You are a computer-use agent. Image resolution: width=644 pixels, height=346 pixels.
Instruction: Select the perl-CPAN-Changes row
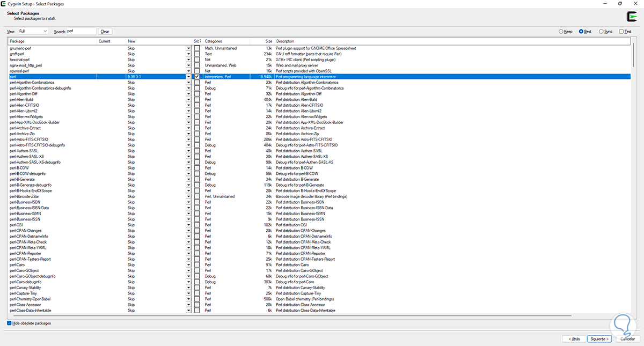pyautogui.click(x=319, y=231)
